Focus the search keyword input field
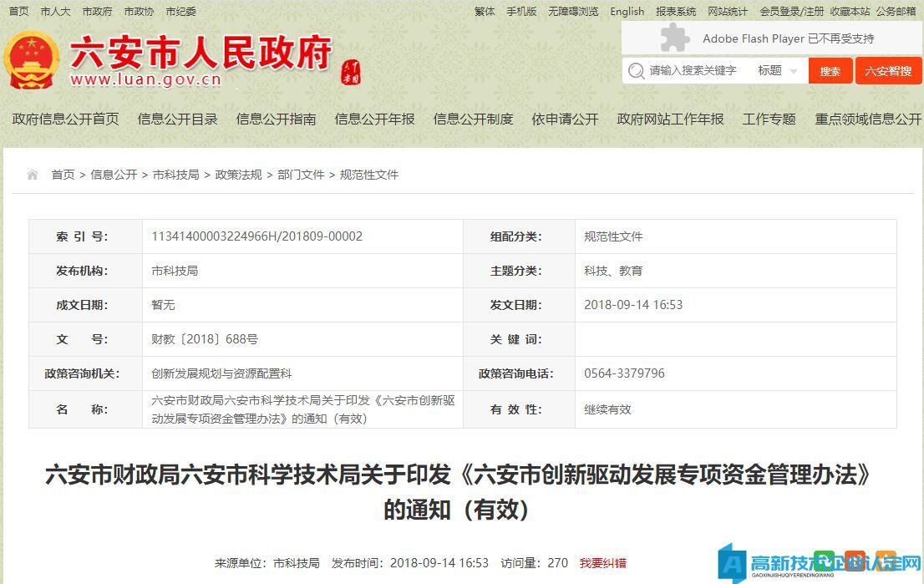Image resolution: width=924 pixels, height=584 pixels. 698,71
